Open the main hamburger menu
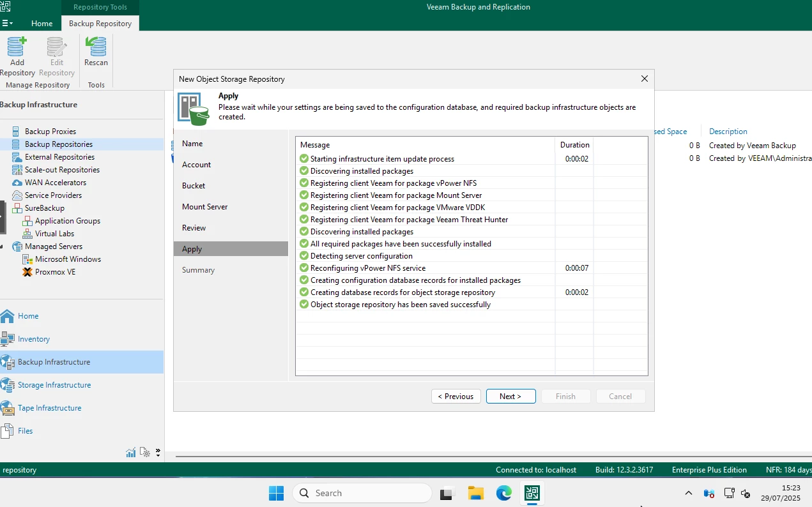The height and width of the screenshot is (507, 812). pyautogui.click(x=7, y=24)
